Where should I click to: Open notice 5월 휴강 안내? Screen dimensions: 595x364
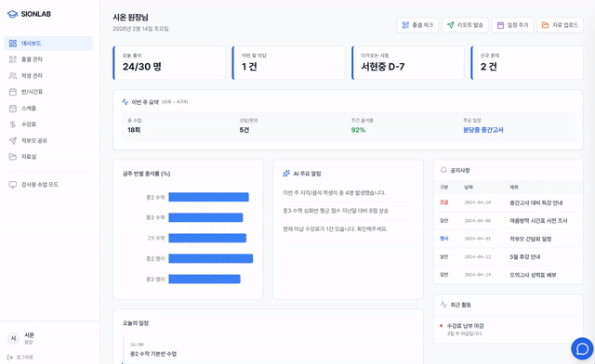509,256
